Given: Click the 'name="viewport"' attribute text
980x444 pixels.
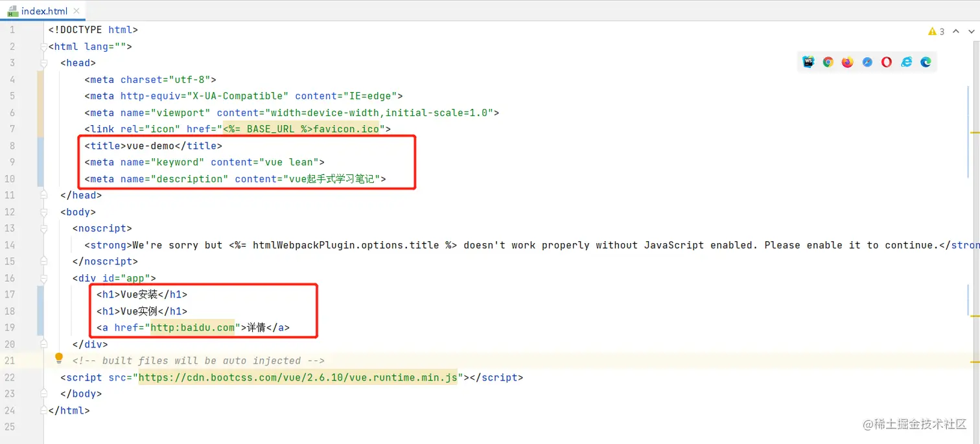Looking at the screenshot, I should pyautogui.click(x=165, y=113).
